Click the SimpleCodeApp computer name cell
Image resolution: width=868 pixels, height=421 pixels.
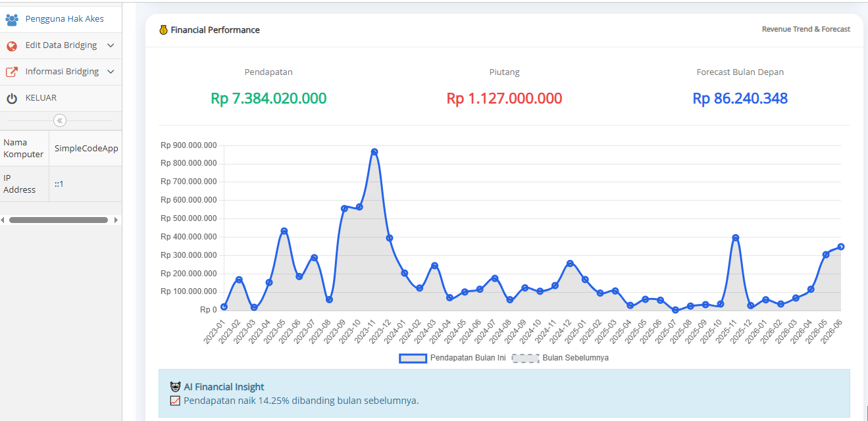pyautogui.click(x=86, y=149)
